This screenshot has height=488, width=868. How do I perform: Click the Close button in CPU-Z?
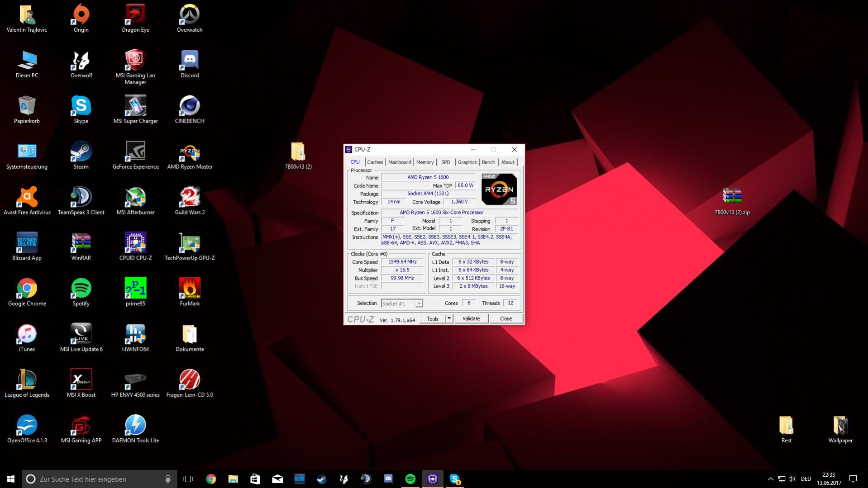(x=506, y=318)
